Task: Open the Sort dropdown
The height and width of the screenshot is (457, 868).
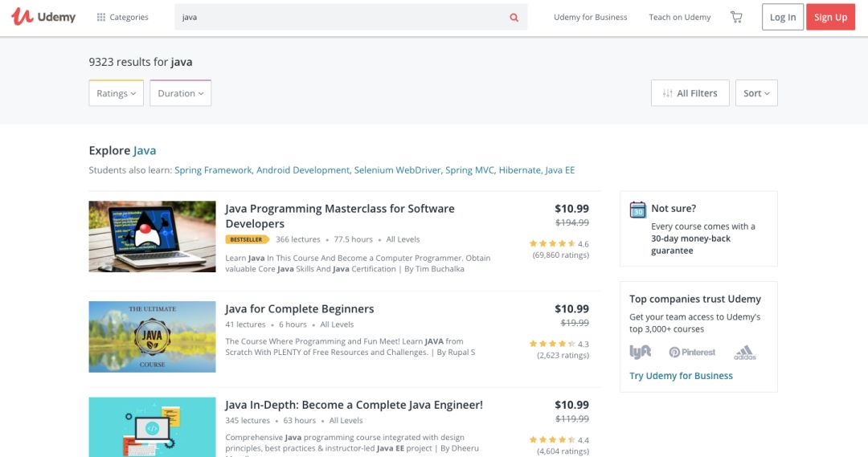Action: click(756, 93)
